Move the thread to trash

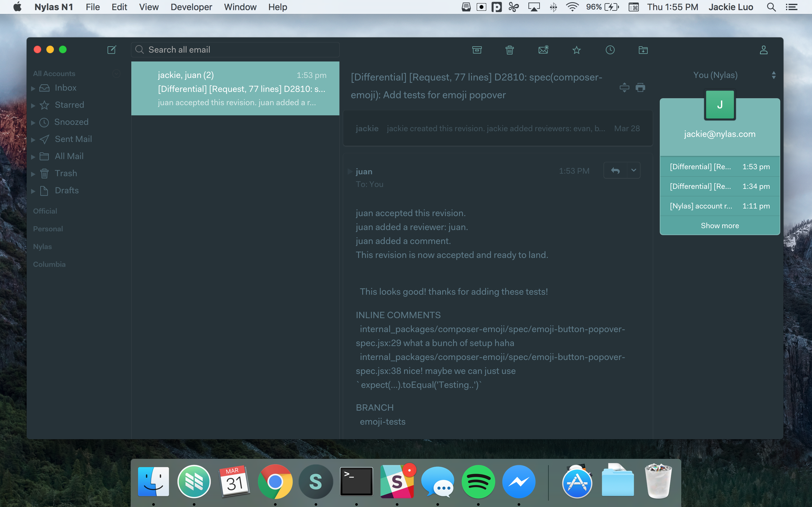pos(510,50)
